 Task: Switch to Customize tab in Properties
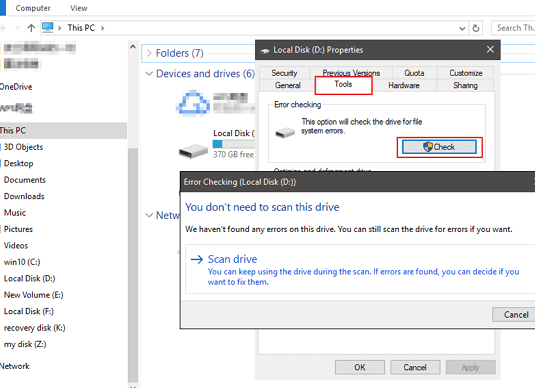(x=466, y=73)
